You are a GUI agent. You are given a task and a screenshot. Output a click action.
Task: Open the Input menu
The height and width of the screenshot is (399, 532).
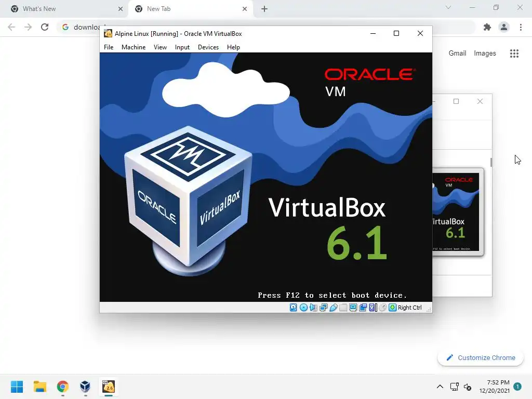tap(182, 47)
